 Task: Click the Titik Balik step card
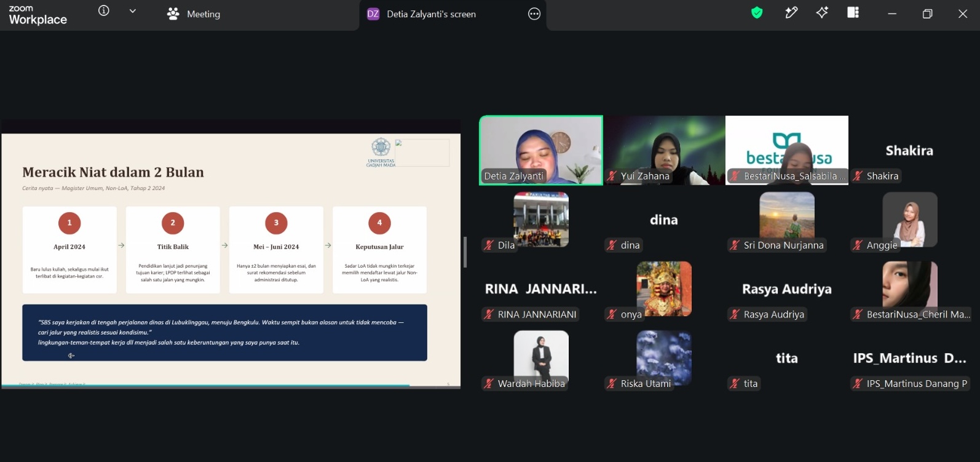[173, 250]
